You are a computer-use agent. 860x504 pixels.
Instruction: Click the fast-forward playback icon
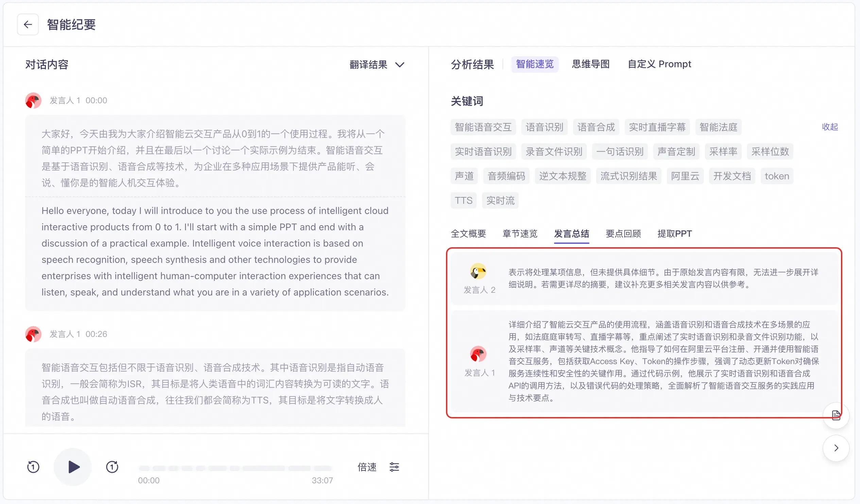(112, 467)
